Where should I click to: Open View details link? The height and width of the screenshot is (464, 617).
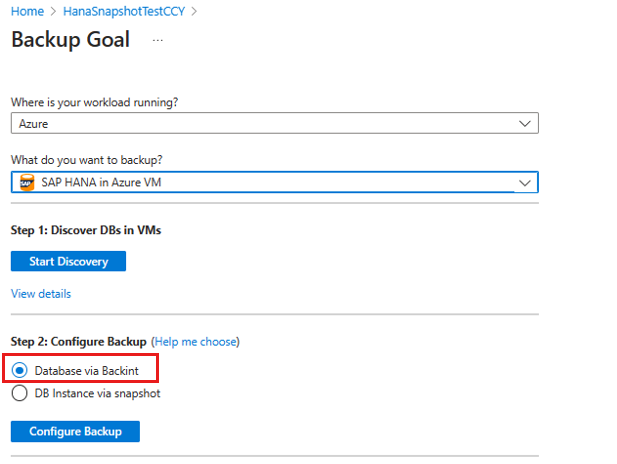(x=41, y=294)
